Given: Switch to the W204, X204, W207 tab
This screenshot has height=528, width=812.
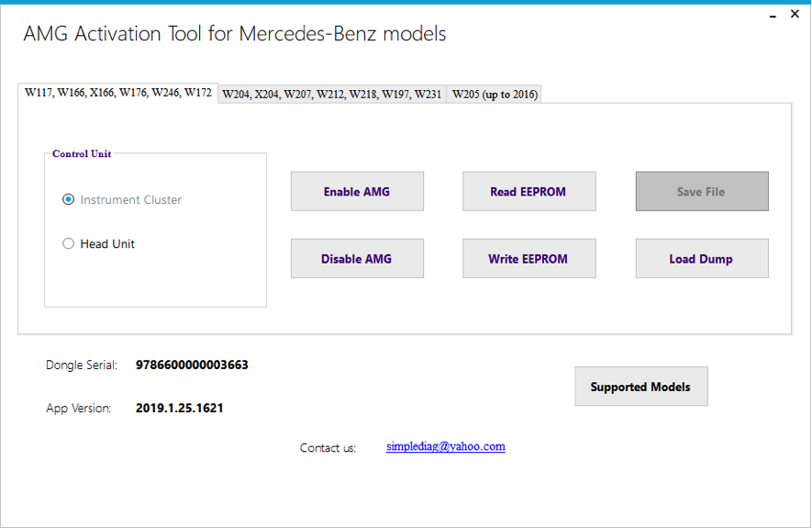Looking at the screenshot, I should point(332,95).
